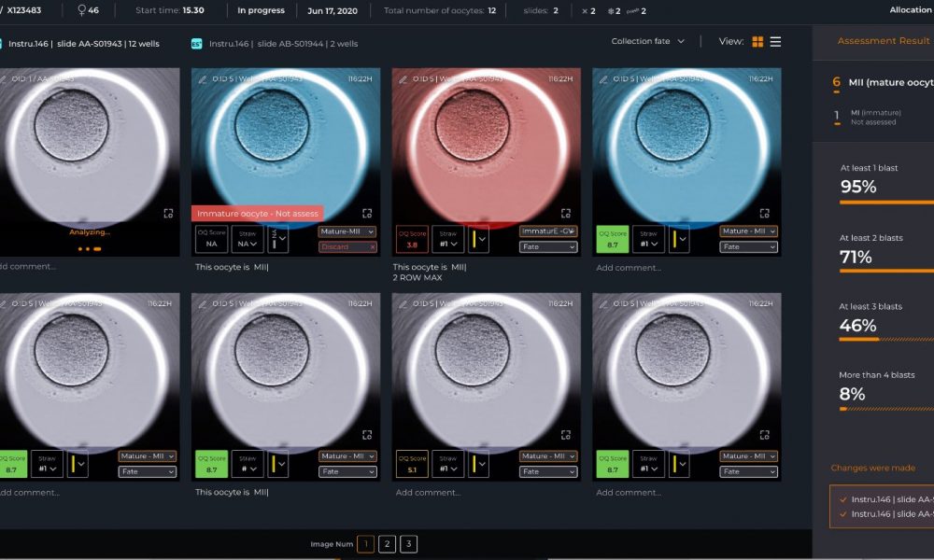Open NA color dropdown on Immature oocyte card
The image size is (934, 560).
point(278,239)
